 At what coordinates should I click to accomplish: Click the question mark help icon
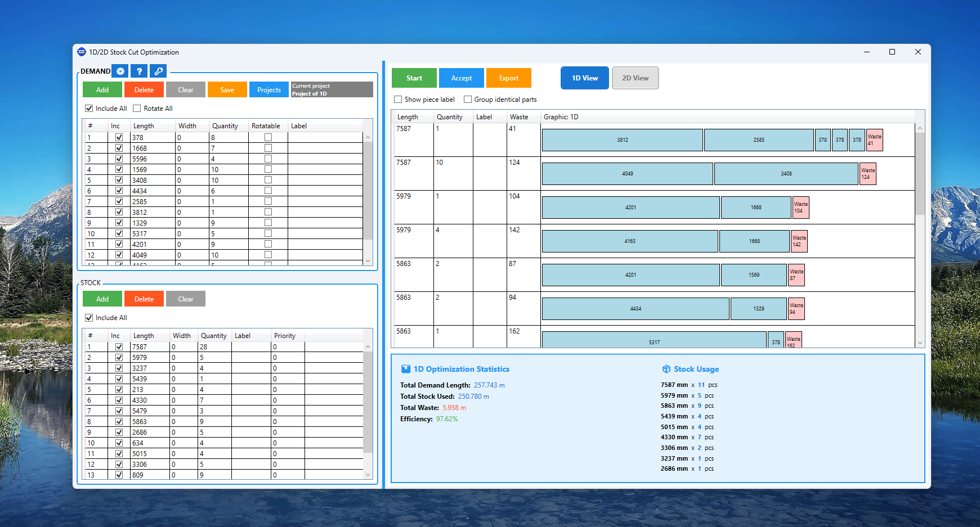coord(139,71)
